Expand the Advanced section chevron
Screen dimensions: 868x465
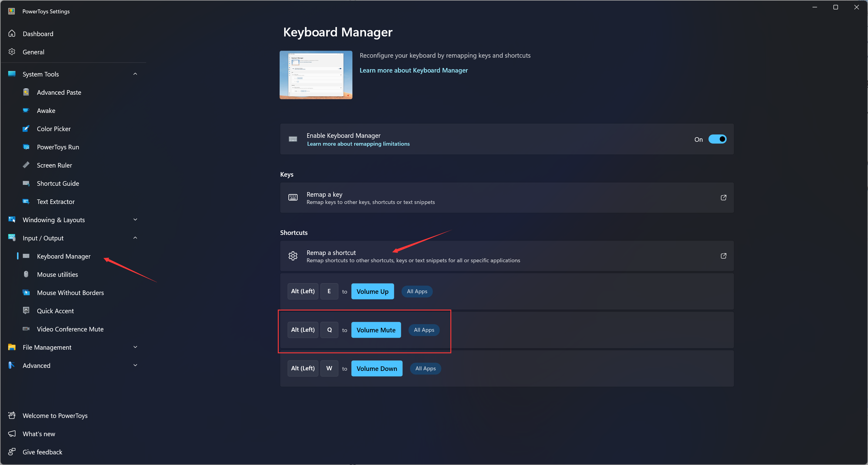pyautogui.click(x=135, y=365)
